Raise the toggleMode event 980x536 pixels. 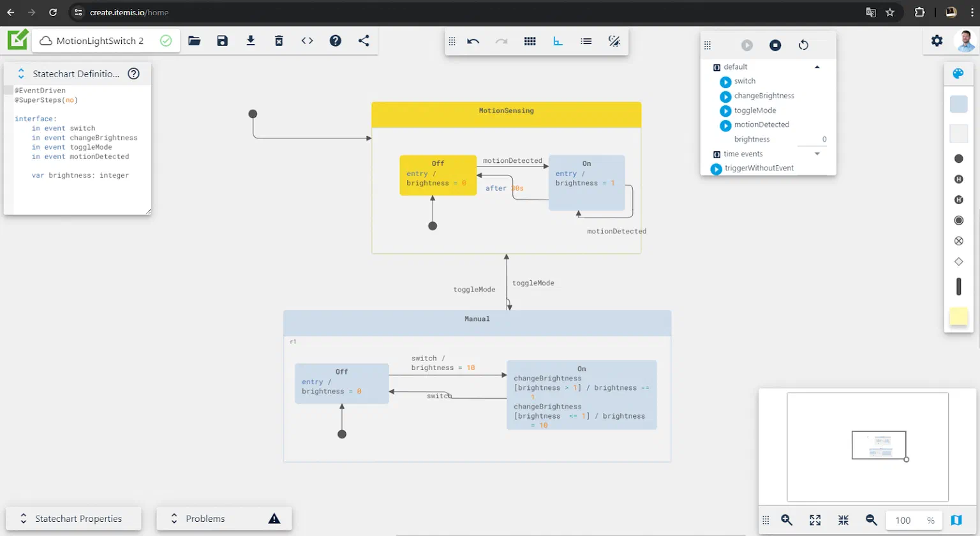click(725, 112)
